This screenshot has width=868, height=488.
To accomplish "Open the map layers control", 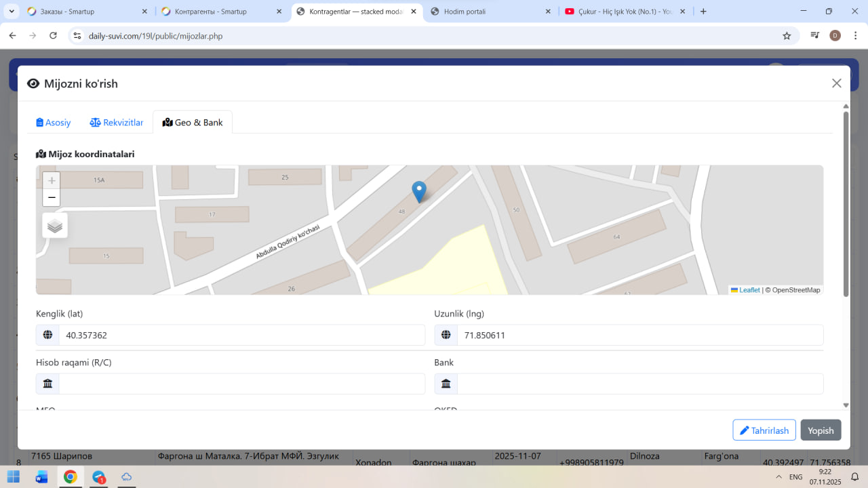I will (55, 226).
